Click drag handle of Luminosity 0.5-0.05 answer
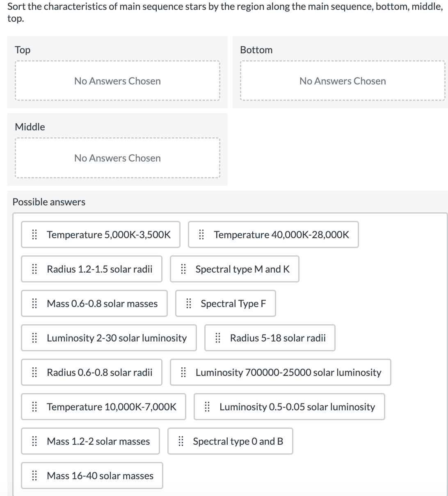The height and width of the screenshot is (496, 448). point(207,407)
